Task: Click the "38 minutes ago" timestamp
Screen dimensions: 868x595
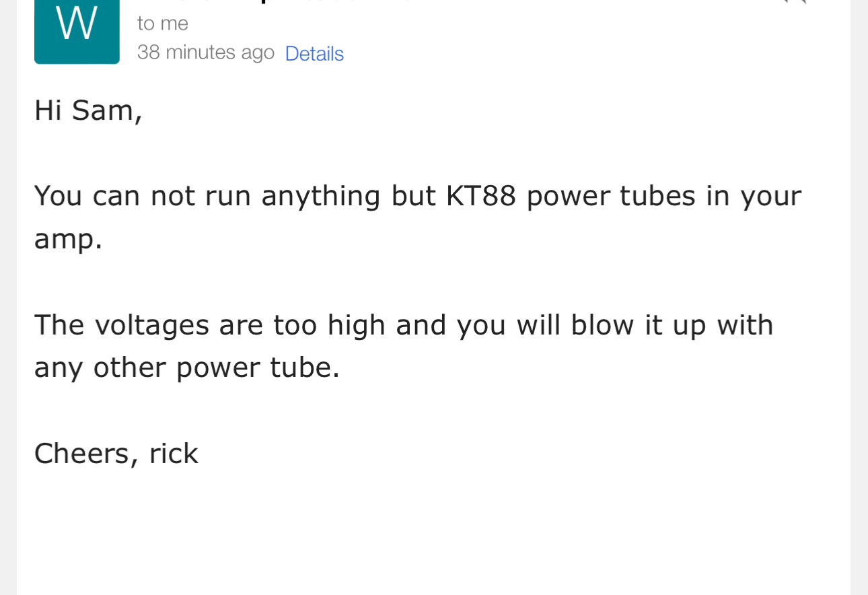Action: point(205,53)
